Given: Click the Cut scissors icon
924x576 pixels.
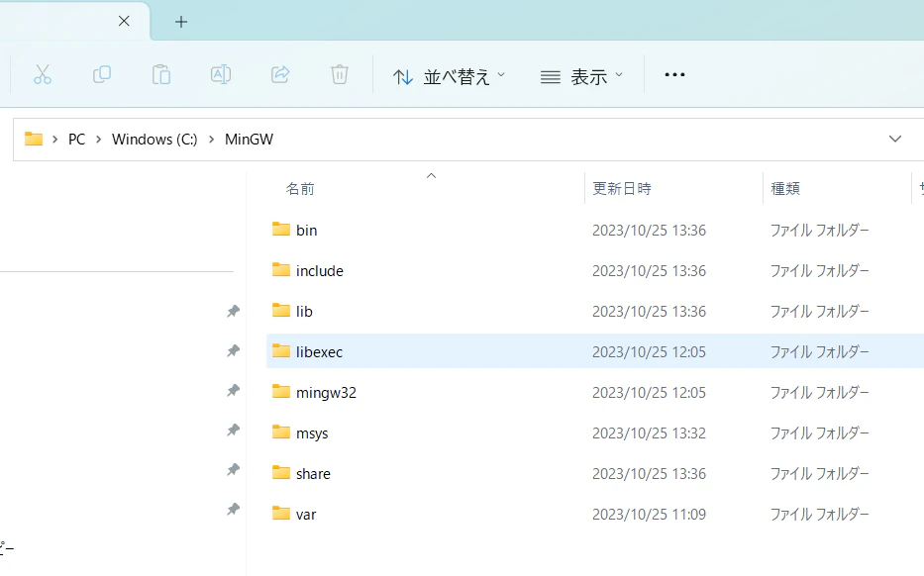Looking at the screenshot, I should coord(43,75).
